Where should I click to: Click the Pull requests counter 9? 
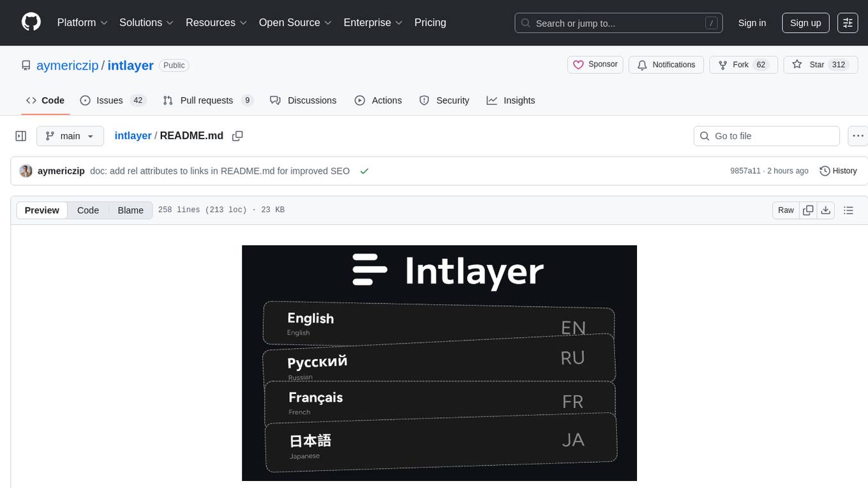(248, 100)
